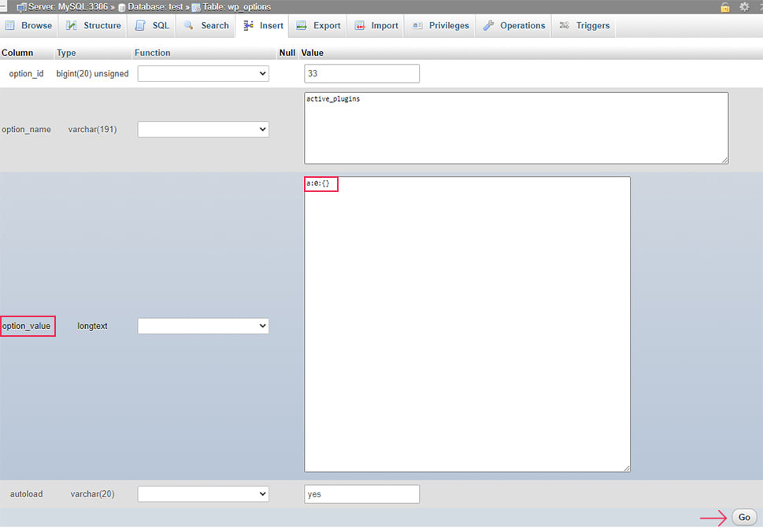This screenshot has width=763, height=532.
Task: Click the Export tab icon
Action: pos(302,25)
